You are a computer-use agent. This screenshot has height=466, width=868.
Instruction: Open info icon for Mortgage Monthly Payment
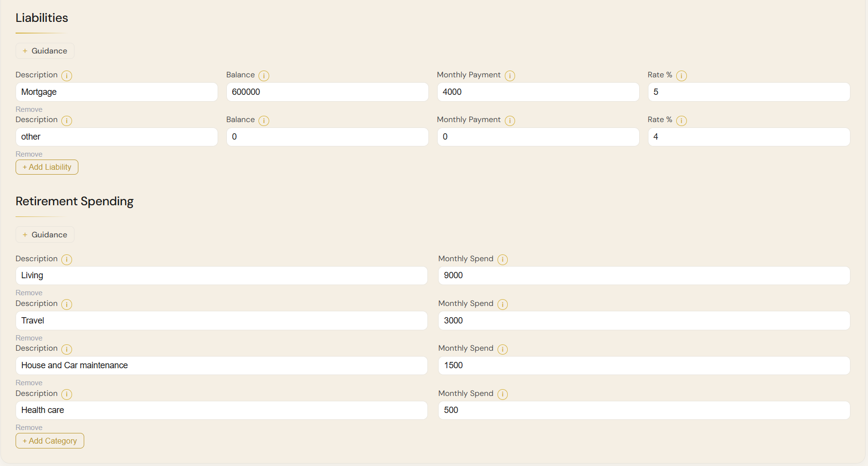pyautogui.click(x=510, y=75)
